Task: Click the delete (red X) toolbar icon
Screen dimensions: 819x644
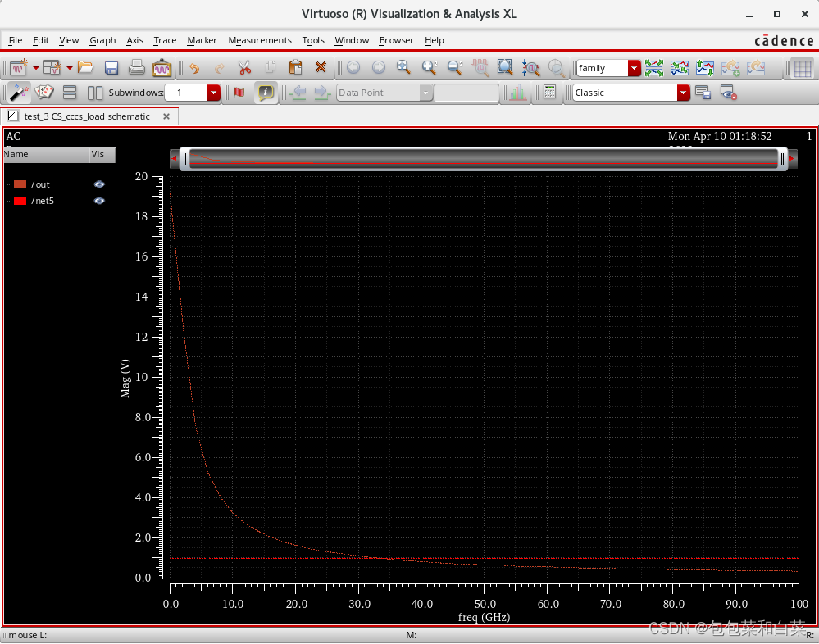Action: (x=320, y=67)
